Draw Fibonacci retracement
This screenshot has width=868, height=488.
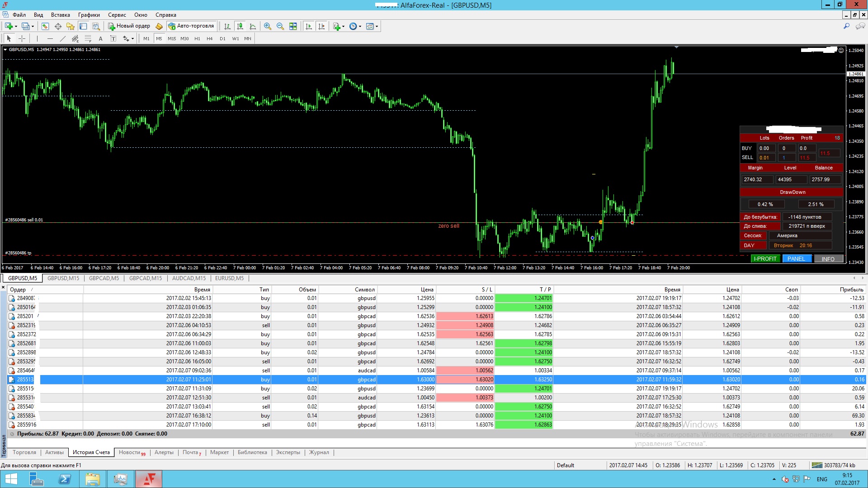(x=88, y=38)
